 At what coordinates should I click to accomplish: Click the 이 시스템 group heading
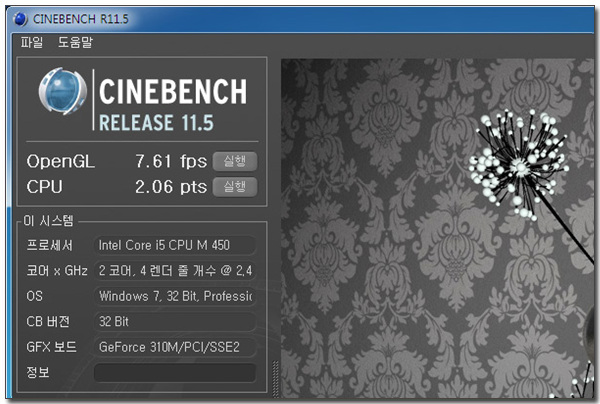tap(48, 220)
